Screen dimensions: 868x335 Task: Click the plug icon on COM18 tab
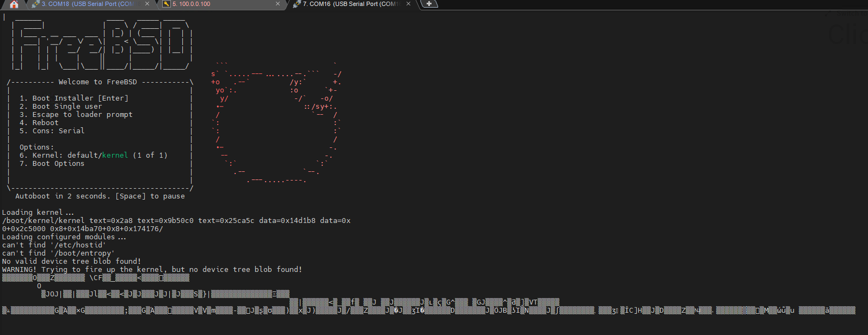35,4
